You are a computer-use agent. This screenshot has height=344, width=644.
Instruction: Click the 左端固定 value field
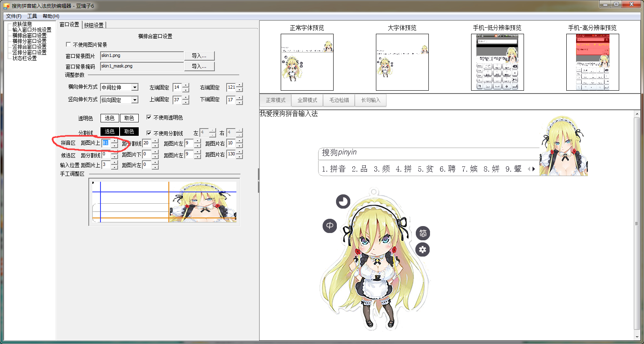tap(177, 87)
